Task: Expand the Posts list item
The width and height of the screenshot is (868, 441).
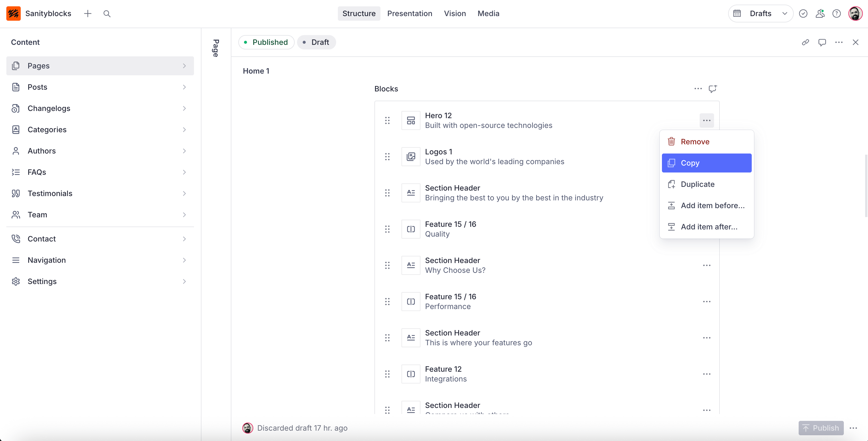Action: click(100, 87)
